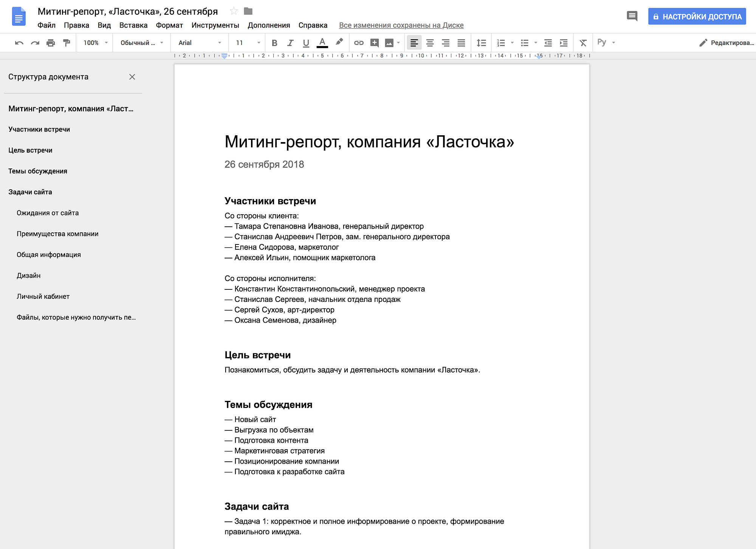
Task: Toggle Italic formatting
Action: pos(290,43)
